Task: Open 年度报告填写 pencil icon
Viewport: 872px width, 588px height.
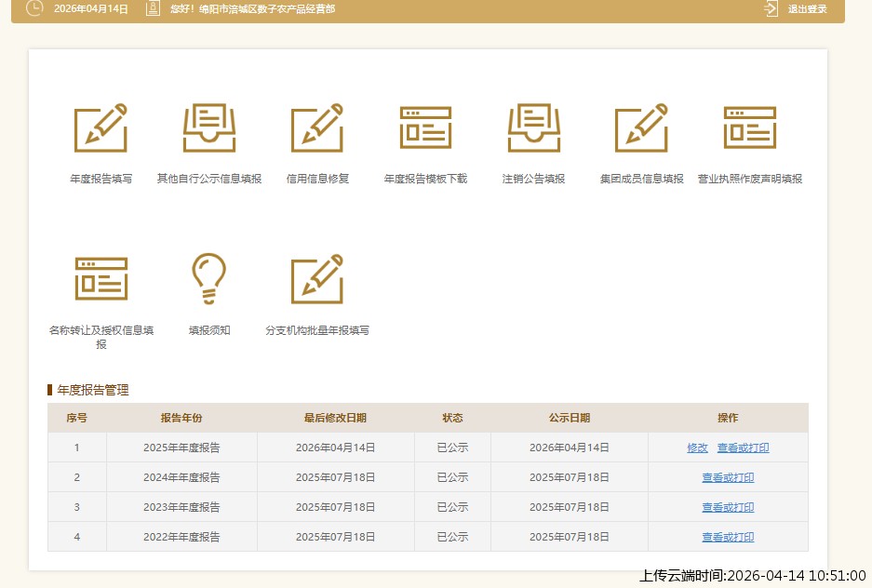Action: 101,128
